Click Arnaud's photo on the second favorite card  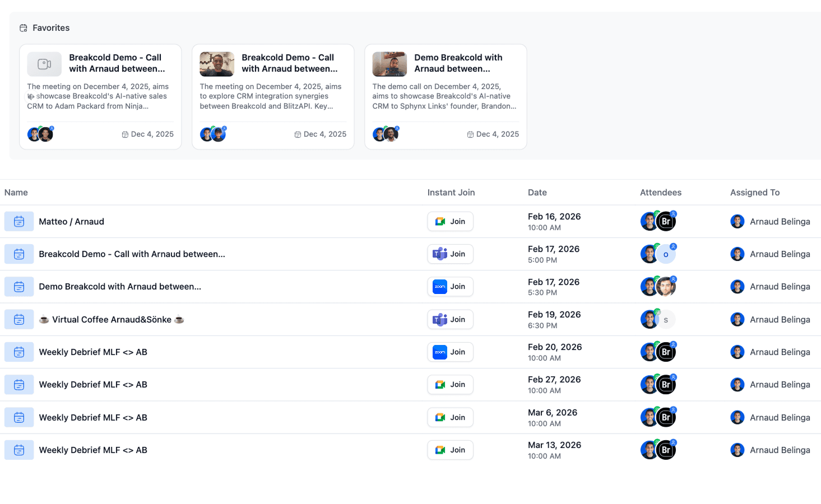click(216, 64)
